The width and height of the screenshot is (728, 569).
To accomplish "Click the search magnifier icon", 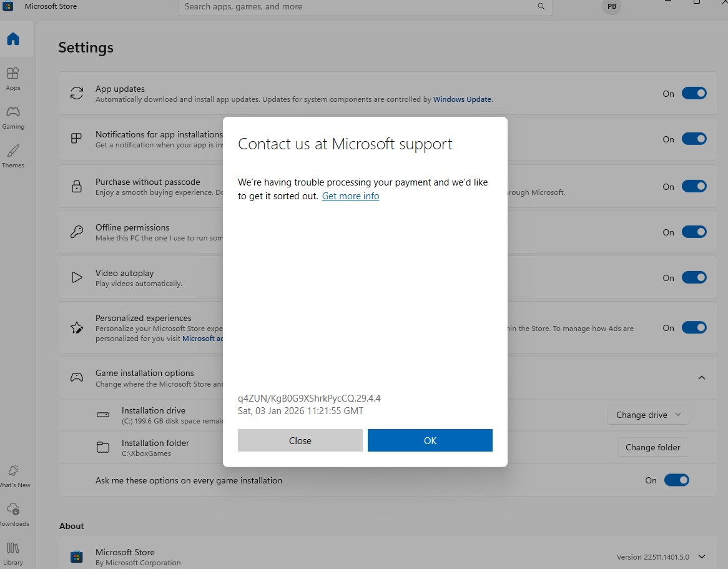I will [541, 6].
